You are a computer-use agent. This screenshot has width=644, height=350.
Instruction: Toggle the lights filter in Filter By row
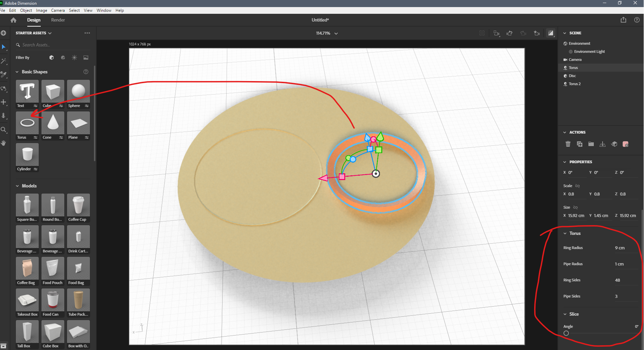[74, 58]
